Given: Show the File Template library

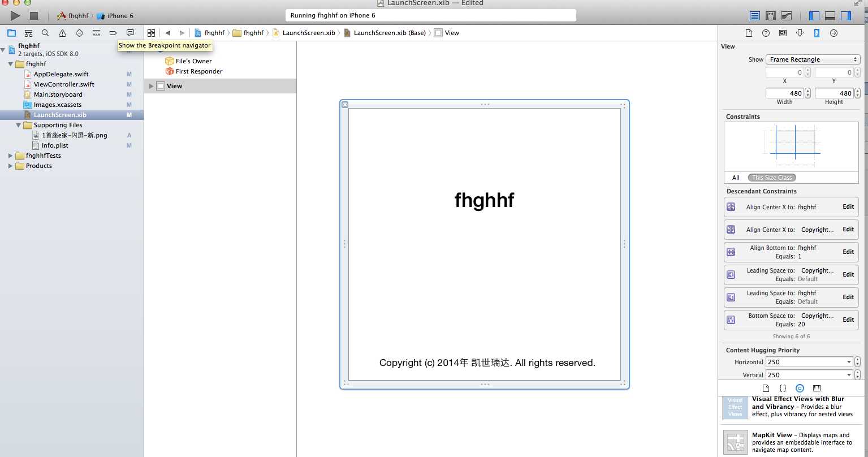Looking at the screenshot, I should (766, 388).
